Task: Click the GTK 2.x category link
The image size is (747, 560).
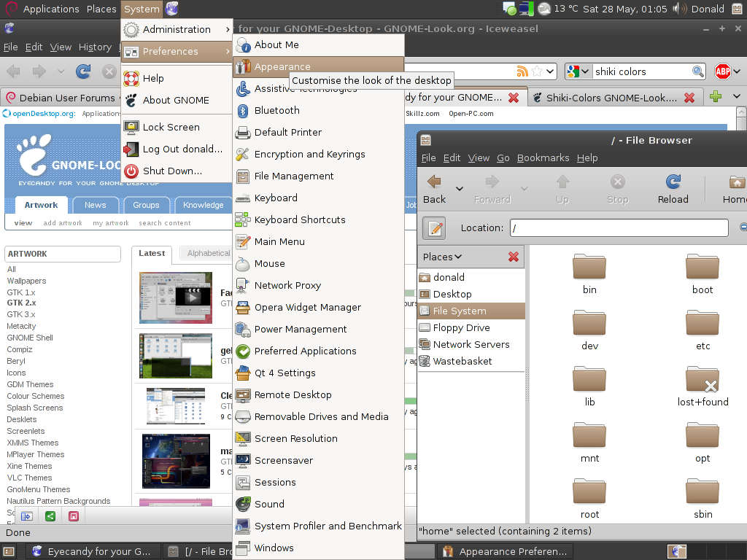Action: coord(21,303)
